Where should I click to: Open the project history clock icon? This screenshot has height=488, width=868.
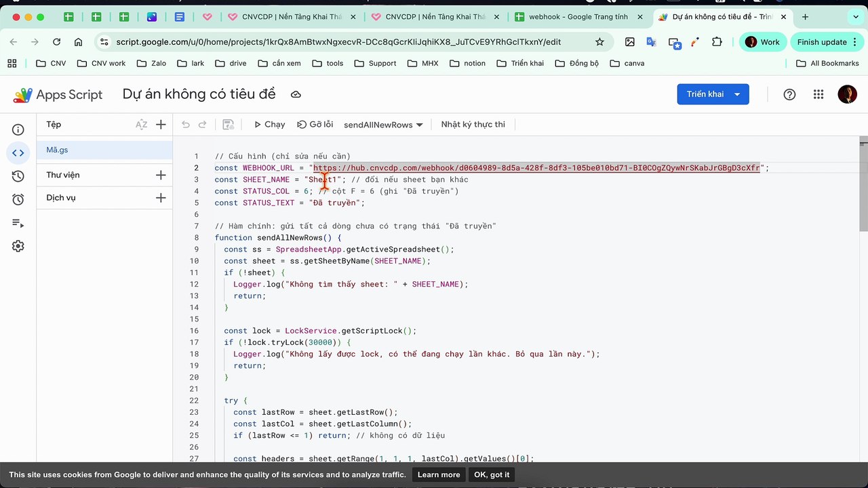coord(18,176)
